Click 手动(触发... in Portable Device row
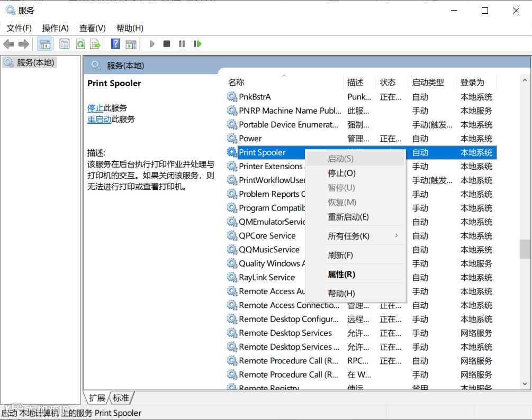The width and height of the screenshot is (532, 420). point(432,125)
